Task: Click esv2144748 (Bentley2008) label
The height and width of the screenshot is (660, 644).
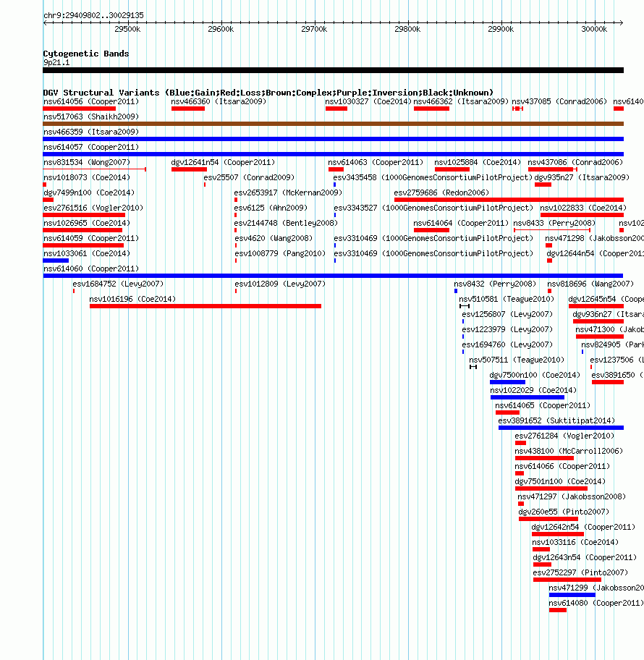Action: (286, 223)
